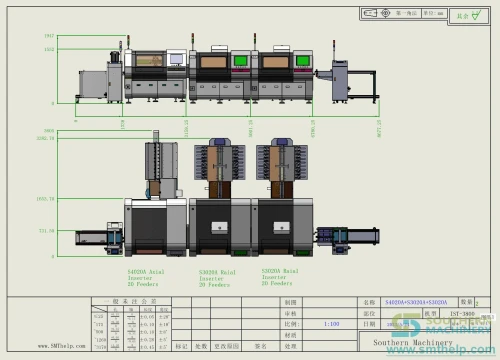Select the '材质' material label

point(290,335)
